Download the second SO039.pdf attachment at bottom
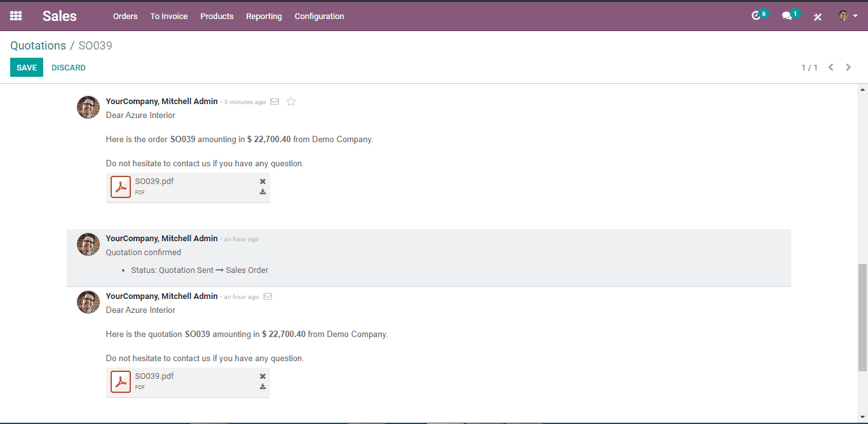868x424 pixels. click(x=262, y=387)
